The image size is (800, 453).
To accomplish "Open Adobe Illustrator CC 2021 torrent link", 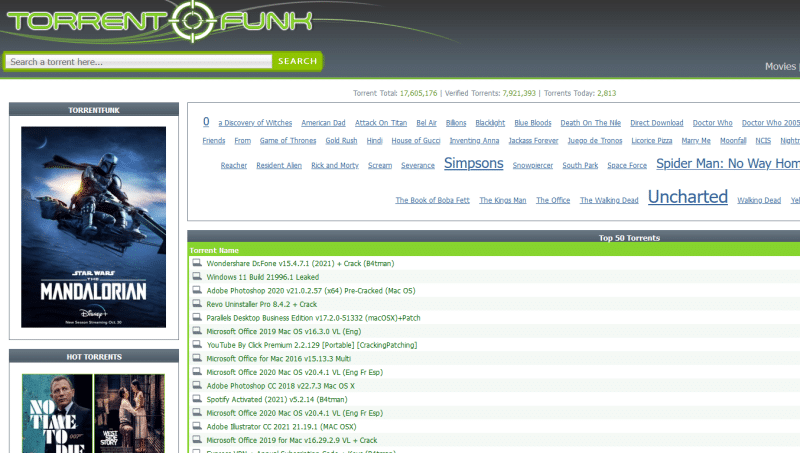I will 281,427.
